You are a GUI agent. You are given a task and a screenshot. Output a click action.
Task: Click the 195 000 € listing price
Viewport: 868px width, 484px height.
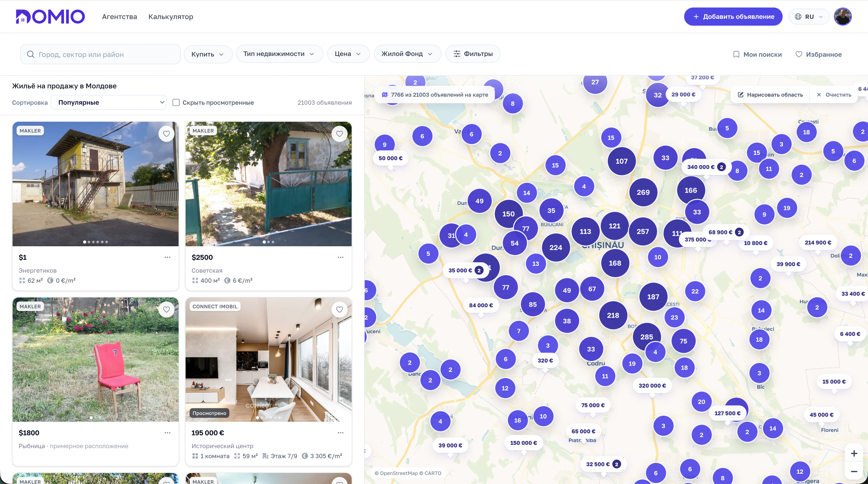pos(207,433)
